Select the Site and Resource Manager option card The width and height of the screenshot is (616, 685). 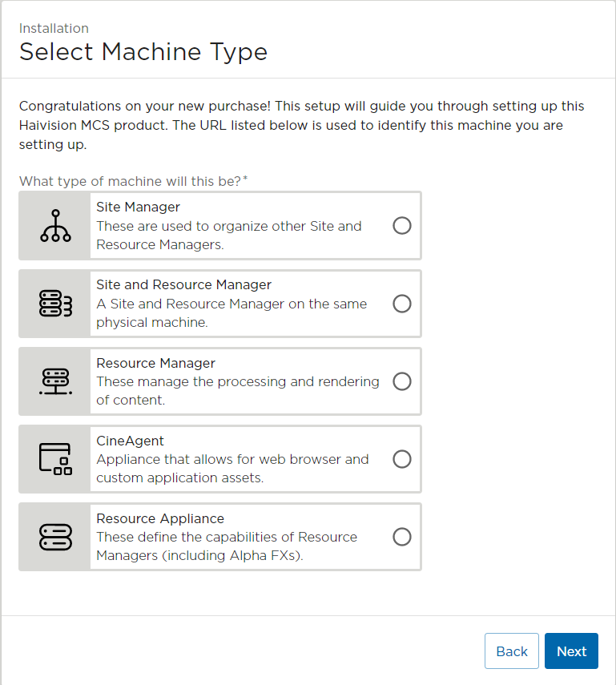click(240, 304)
